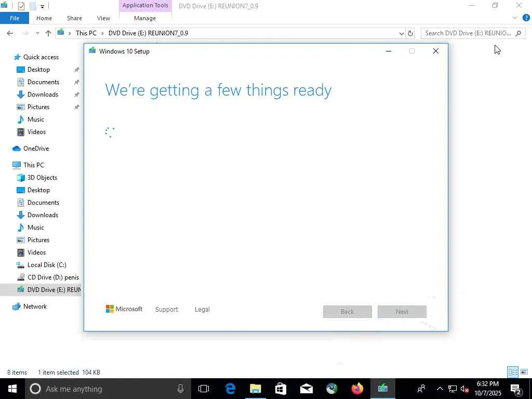Click the Back button in Setup
The width and height of the screenshot is (532, 399).
(x=348, y=312)
